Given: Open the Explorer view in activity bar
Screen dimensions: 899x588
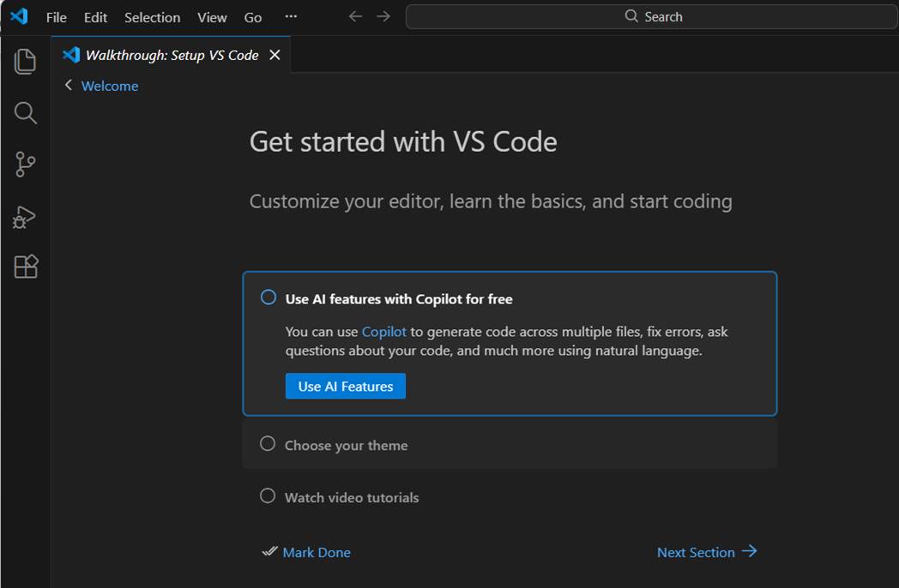Looking at the screenshot, I should tap(26, 62).
